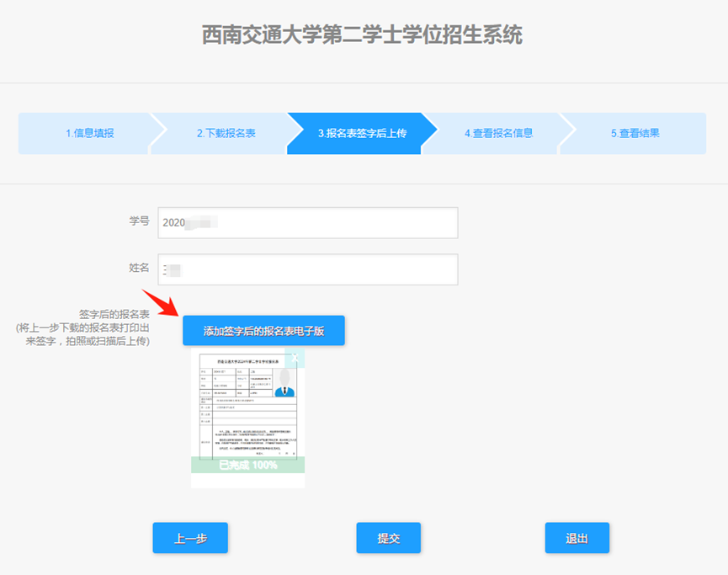Click the 西南交通大学第二学士学位招生系统 page title
Screen dimensions: 728x575
click(362, 35)
